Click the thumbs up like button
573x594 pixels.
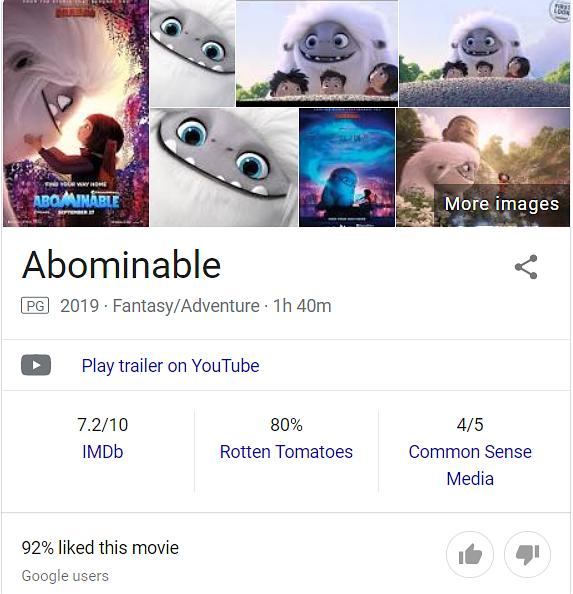click(x=470, y=555)
